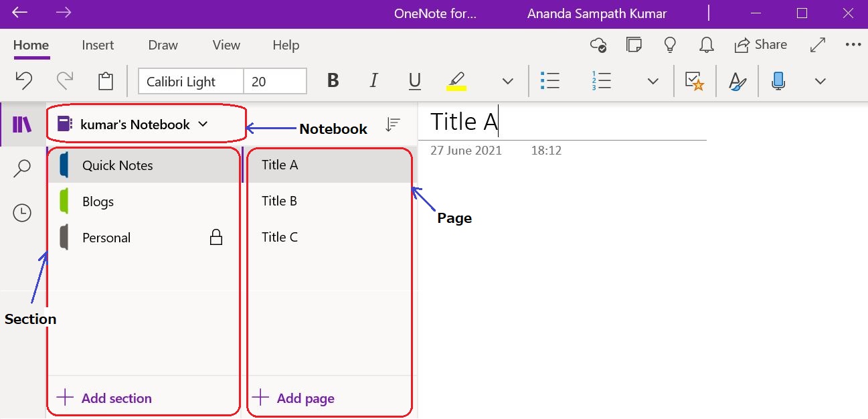Open the Insert tab
Viewport: 868px width, 419px height.
click(98, 46)
